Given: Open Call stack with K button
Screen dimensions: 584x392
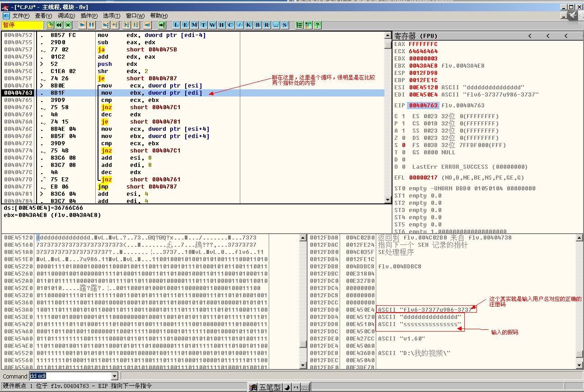Looking at the screenshot, I should [x=249, y=25].
